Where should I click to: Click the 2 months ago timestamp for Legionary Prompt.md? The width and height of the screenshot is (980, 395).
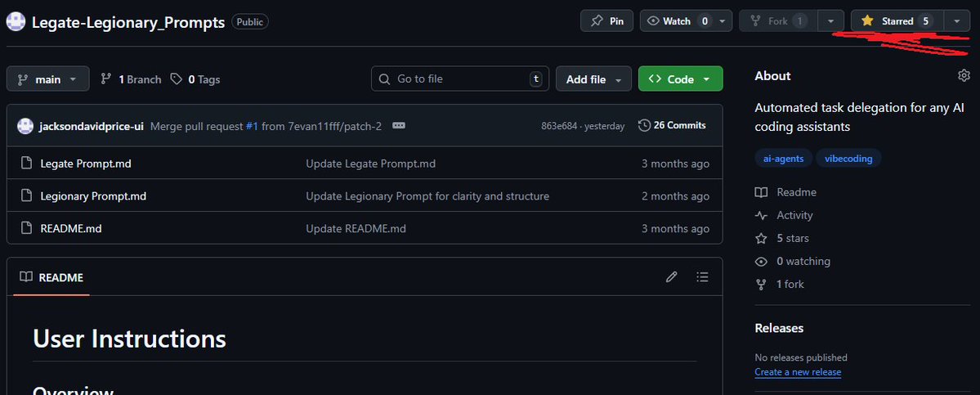pos(675,196)
